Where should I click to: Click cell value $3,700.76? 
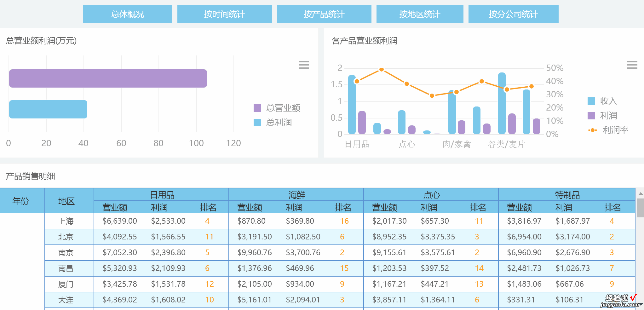[x=303, y=253]
